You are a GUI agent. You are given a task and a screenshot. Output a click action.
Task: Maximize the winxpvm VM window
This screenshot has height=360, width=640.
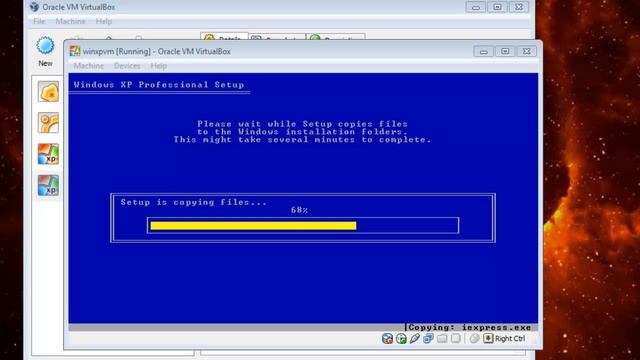pyautogui.click(x=505, y=51)
